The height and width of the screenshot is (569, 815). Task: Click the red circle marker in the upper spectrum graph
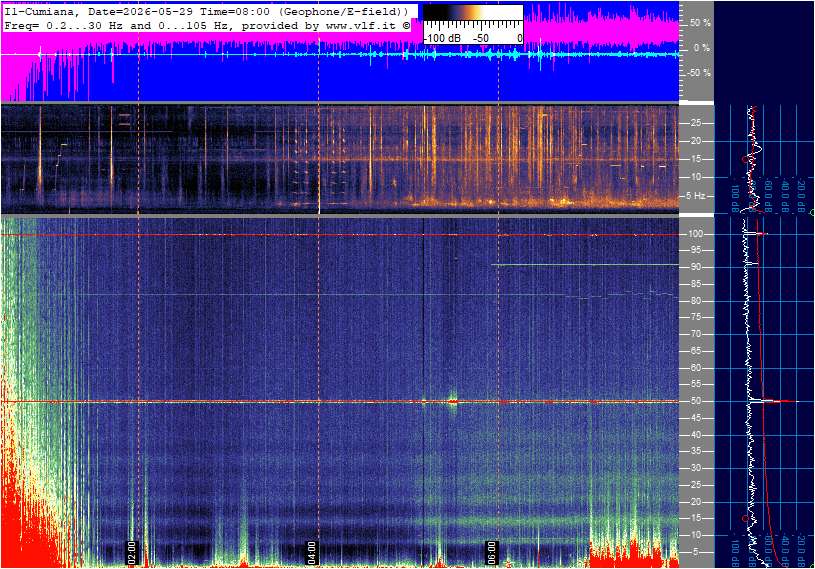[745, 159]
